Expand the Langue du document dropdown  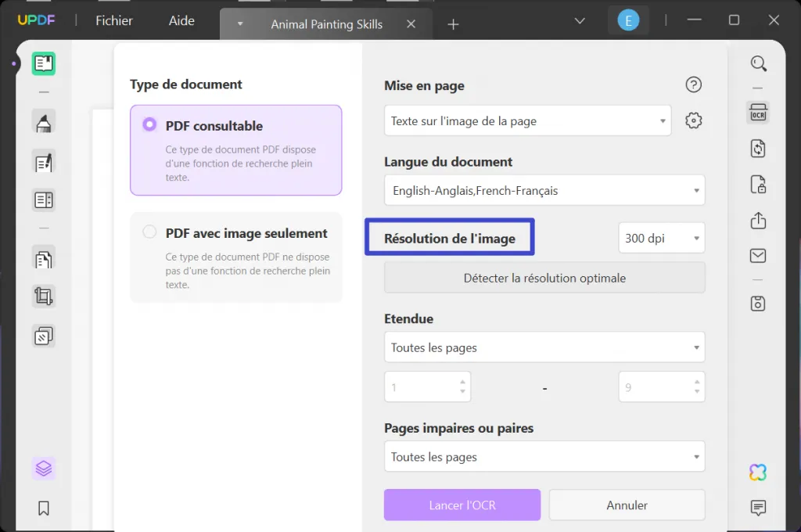(544, 190)
